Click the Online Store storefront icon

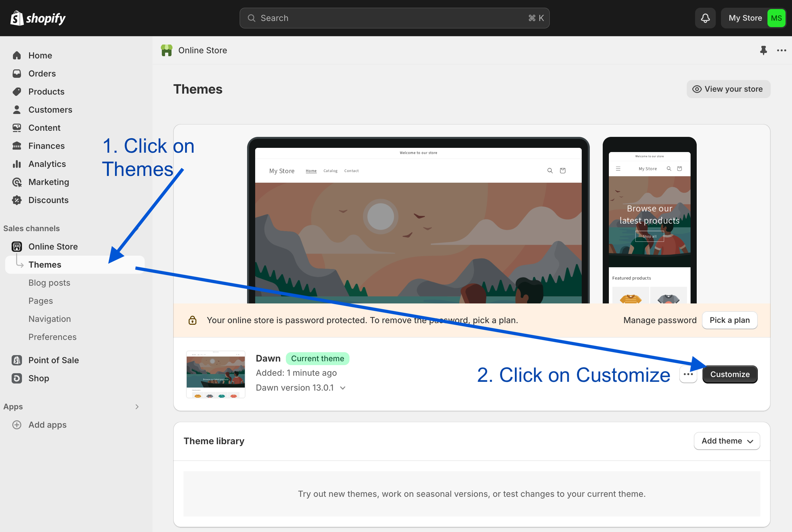16,246
